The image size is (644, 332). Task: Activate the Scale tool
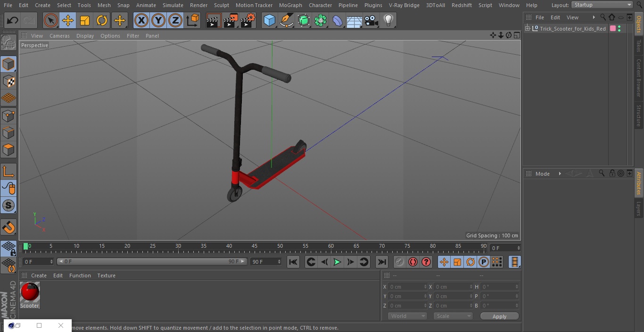[x=85, y=20]
